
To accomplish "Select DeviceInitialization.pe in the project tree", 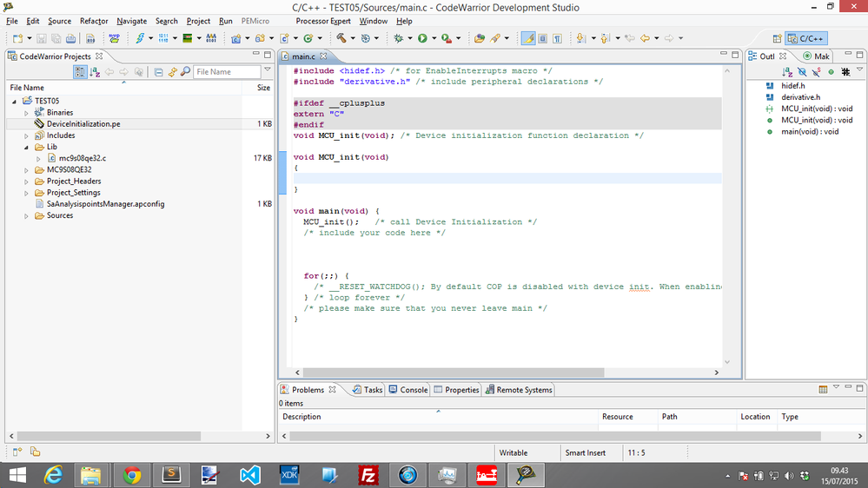I will (x=83, y=124).
